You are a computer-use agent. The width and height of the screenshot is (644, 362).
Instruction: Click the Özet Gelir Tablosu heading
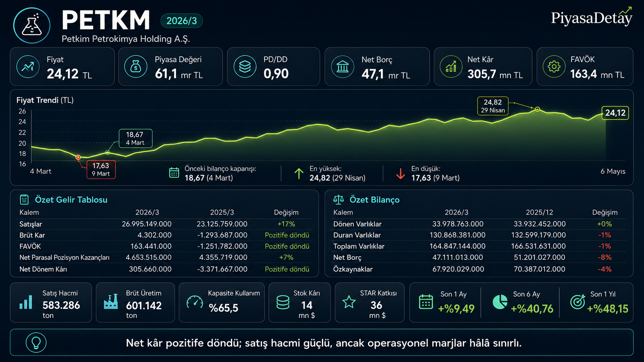(x=71, y=200)
